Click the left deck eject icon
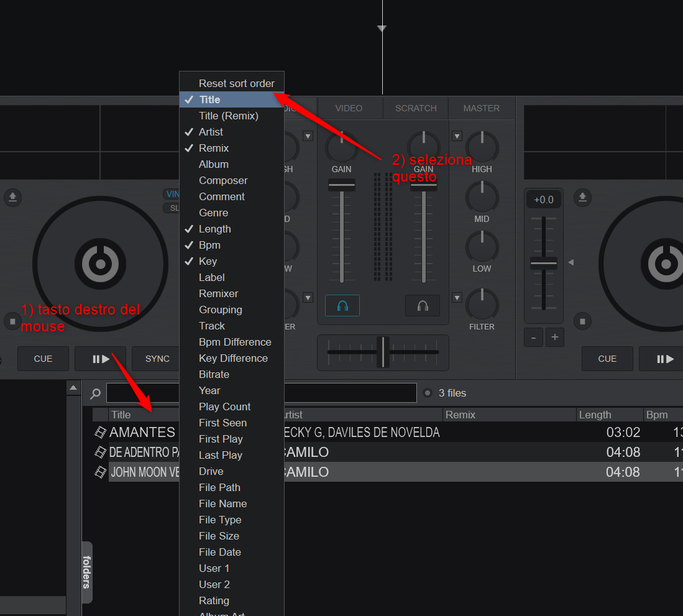 12,197
